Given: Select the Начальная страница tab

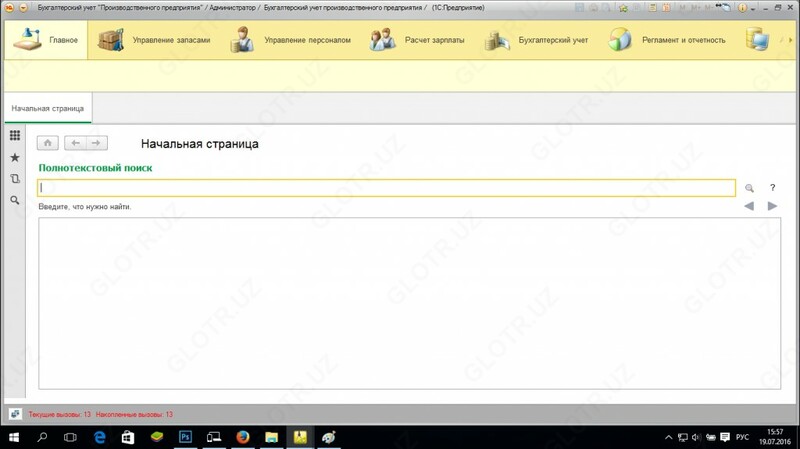Looking at the screenshot, I should tap(47, 108).
